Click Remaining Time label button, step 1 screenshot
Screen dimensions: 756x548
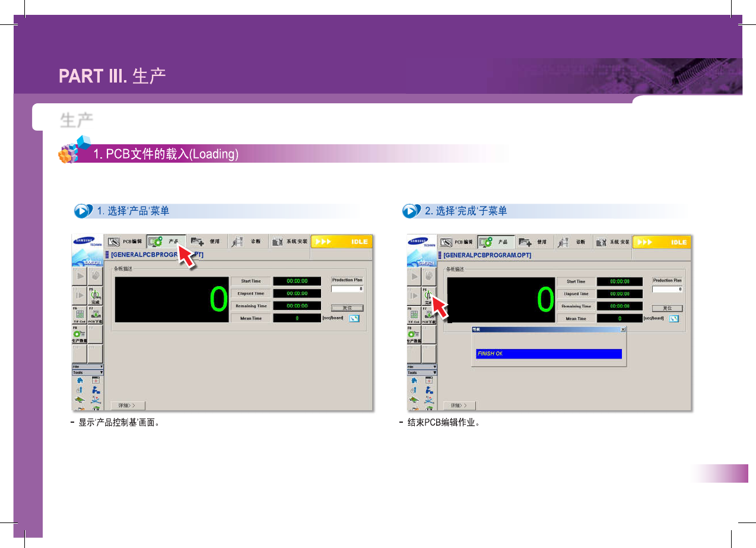250,306
